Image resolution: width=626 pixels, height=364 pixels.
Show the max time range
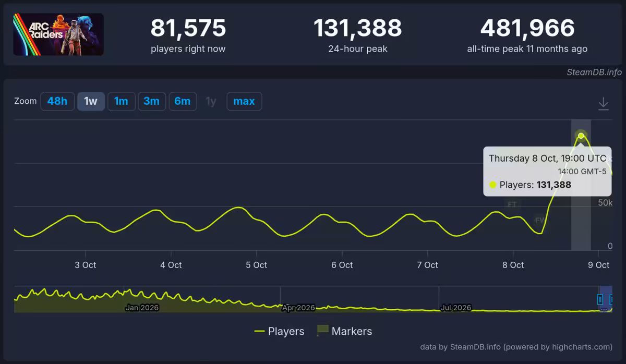[x=244, y=101]
